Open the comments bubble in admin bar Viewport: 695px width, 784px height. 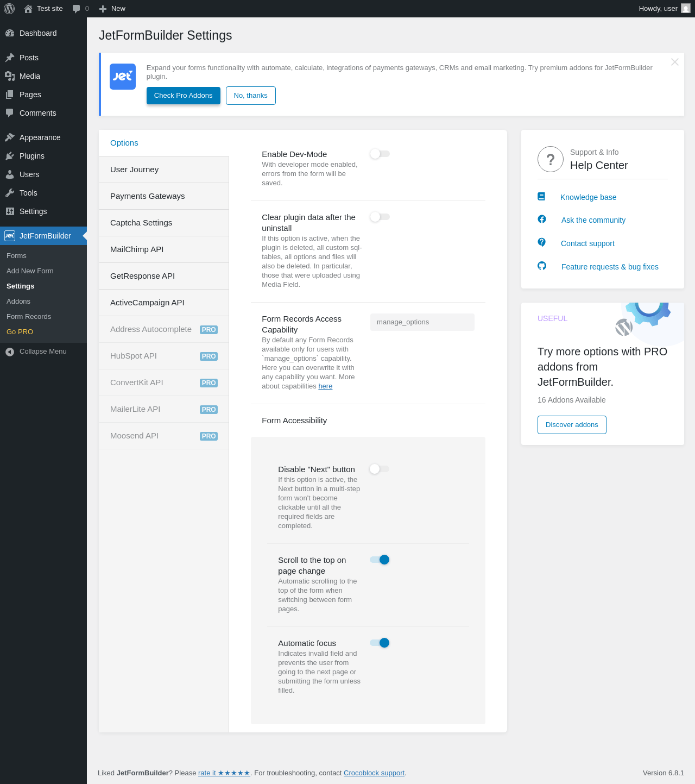[77, 9]
